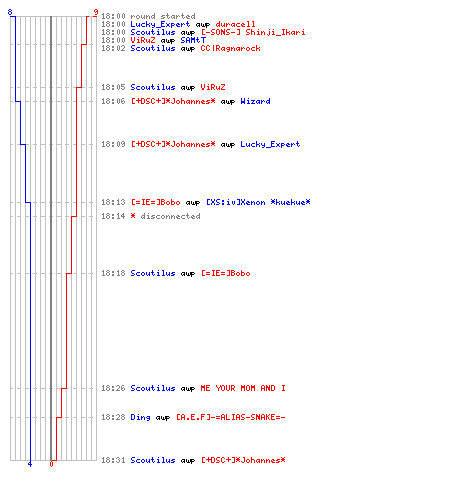Screen dimensions: 450x500
Task: Click the red asterisk disconnected entry
Action: (133, 216)
